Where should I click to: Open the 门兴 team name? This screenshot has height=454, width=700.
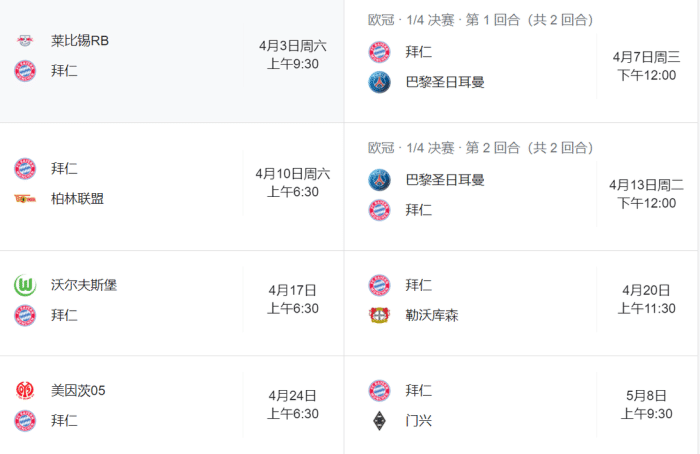[x=419, y=420]
